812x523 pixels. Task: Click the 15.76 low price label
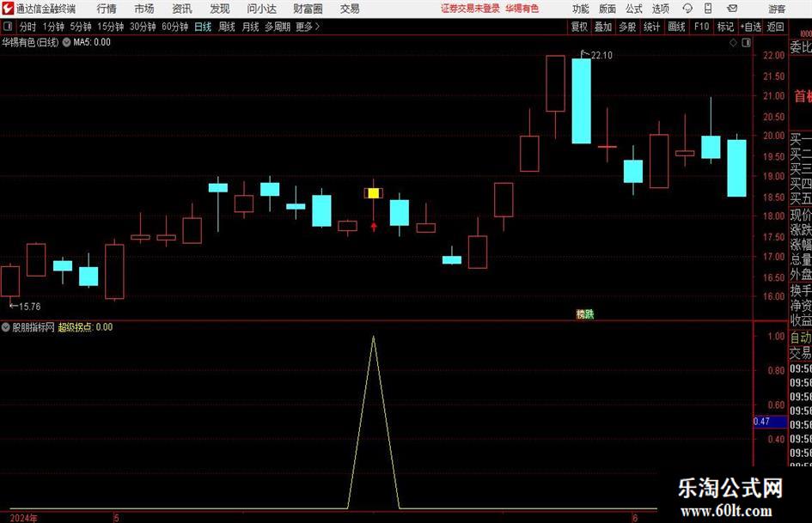pos(29,307)
